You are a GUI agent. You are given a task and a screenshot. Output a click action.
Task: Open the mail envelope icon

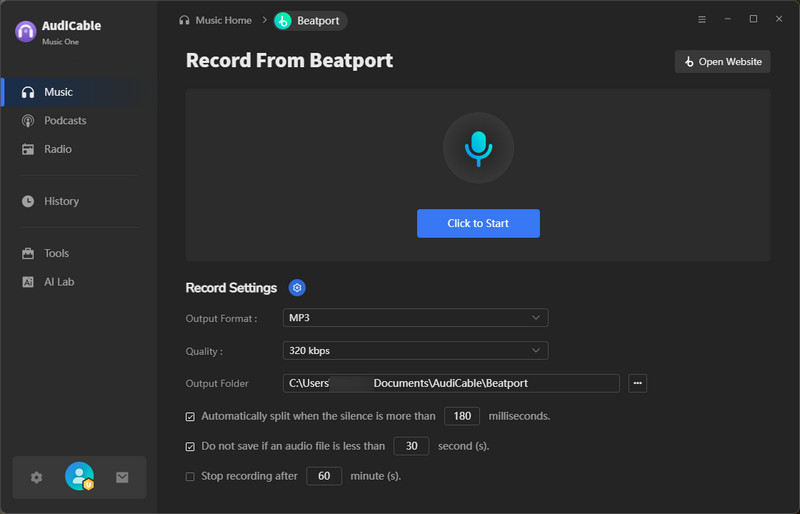[x=122, y=478]
